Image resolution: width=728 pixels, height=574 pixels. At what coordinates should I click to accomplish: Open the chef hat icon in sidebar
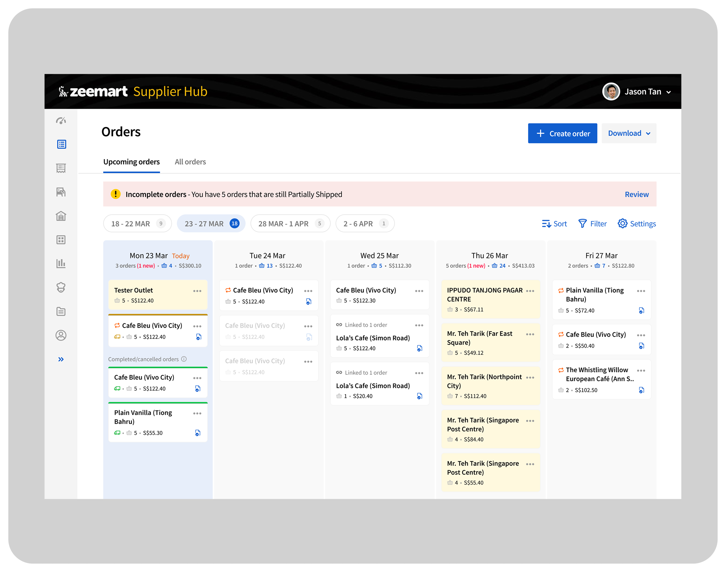[61, 288]
